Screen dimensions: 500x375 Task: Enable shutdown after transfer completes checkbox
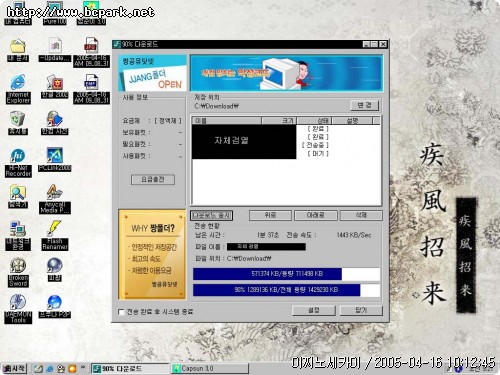(121, 312)
